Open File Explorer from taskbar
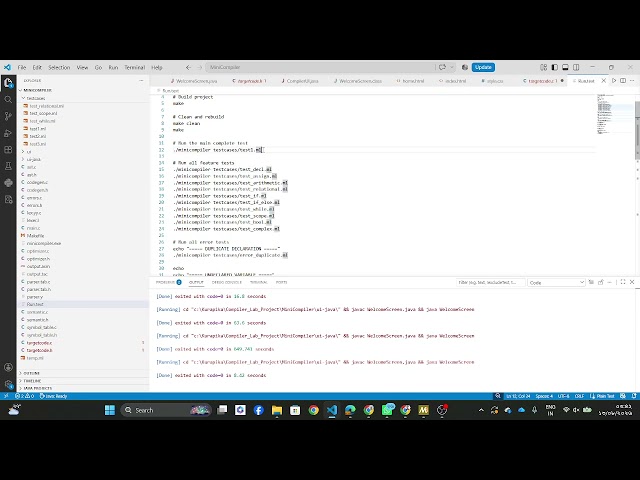This screenshot has width=640, height=480. 277,410
